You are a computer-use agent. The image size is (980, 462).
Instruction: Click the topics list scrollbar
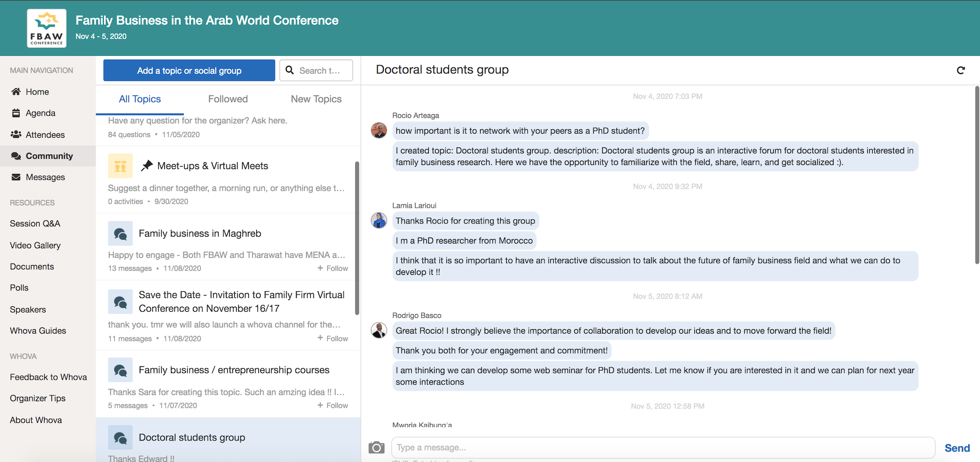357,238
